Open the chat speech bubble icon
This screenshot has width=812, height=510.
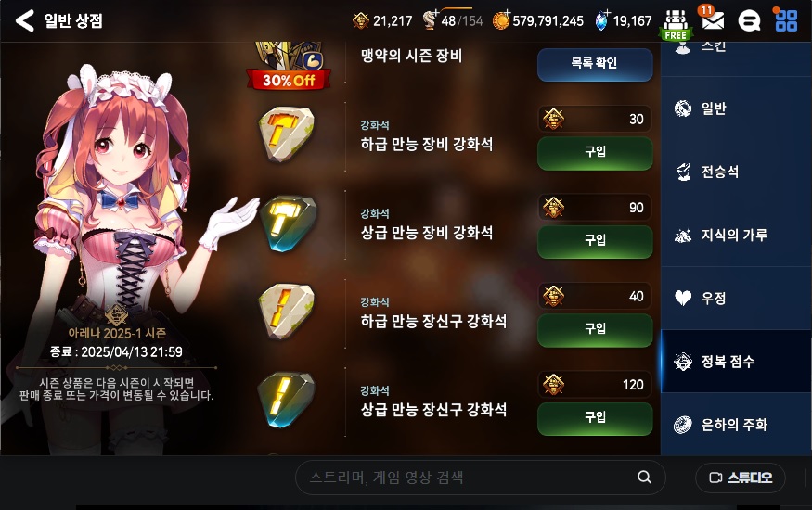click(x=749, y=21)
